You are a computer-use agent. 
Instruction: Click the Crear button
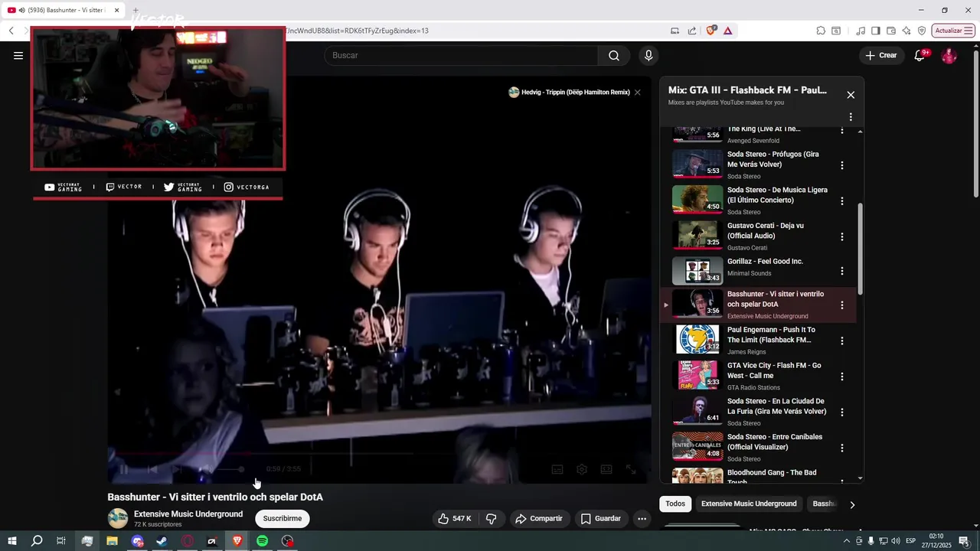coord(881,55)
